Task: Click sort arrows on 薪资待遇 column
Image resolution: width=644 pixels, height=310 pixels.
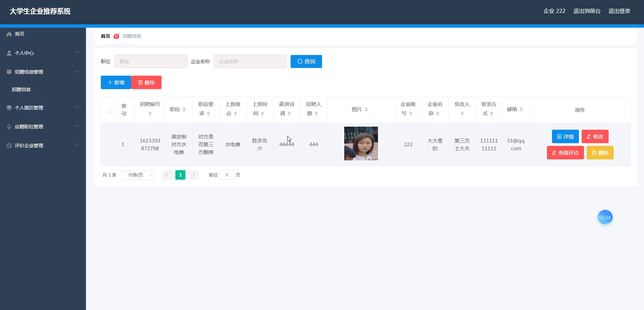Action: pos(289,113)
